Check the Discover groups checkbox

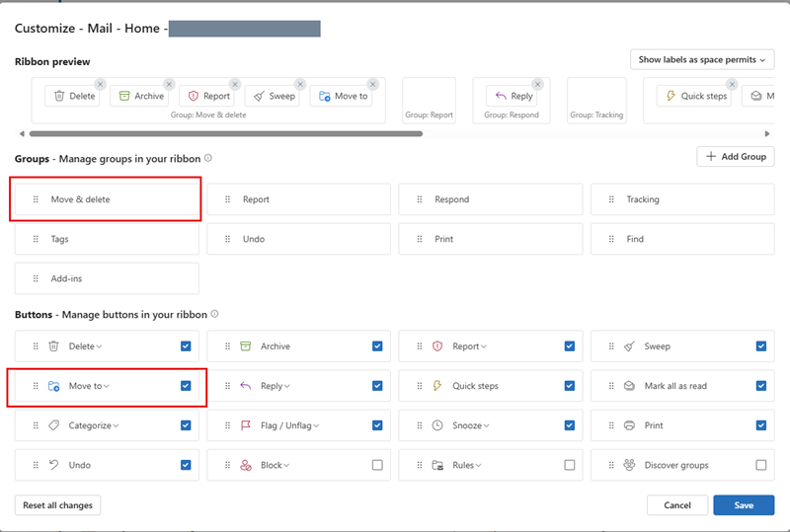(x=760, y=465)
